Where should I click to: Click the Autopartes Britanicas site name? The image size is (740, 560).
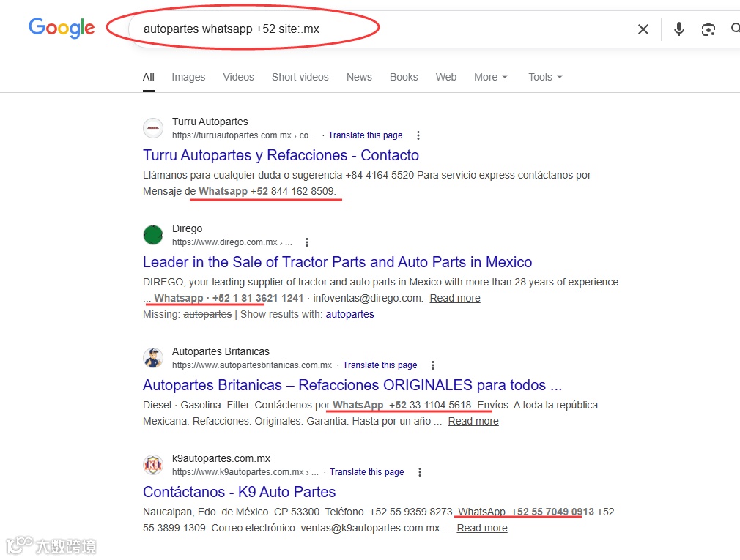tap(221, 351)
